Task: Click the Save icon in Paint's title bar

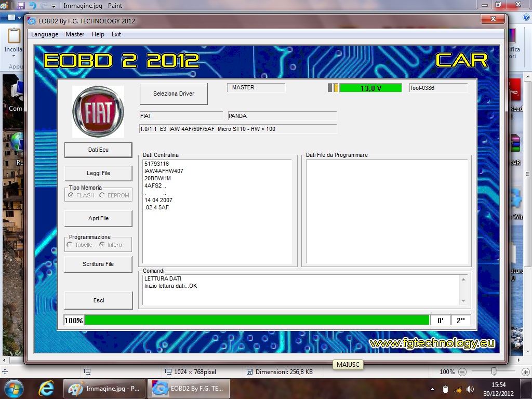Action: (x=21, y=5)
